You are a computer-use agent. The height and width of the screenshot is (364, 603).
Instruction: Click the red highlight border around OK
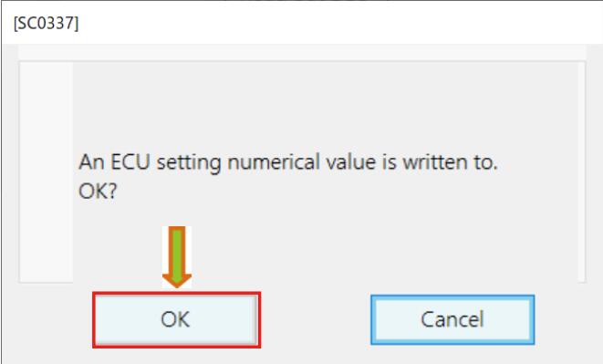pyautogui.click(x=176, y=294)
